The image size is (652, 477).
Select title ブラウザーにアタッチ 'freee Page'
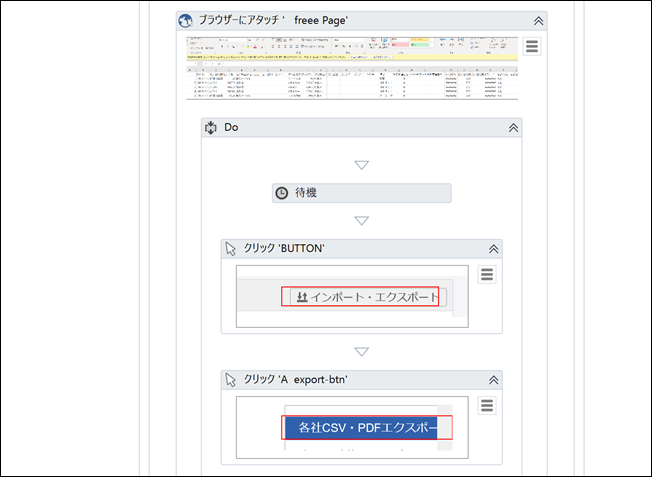coord(273,20)
